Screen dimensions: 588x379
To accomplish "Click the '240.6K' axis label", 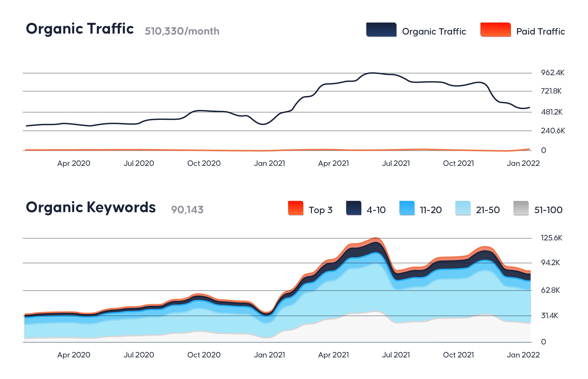I will tap(553, 131).
